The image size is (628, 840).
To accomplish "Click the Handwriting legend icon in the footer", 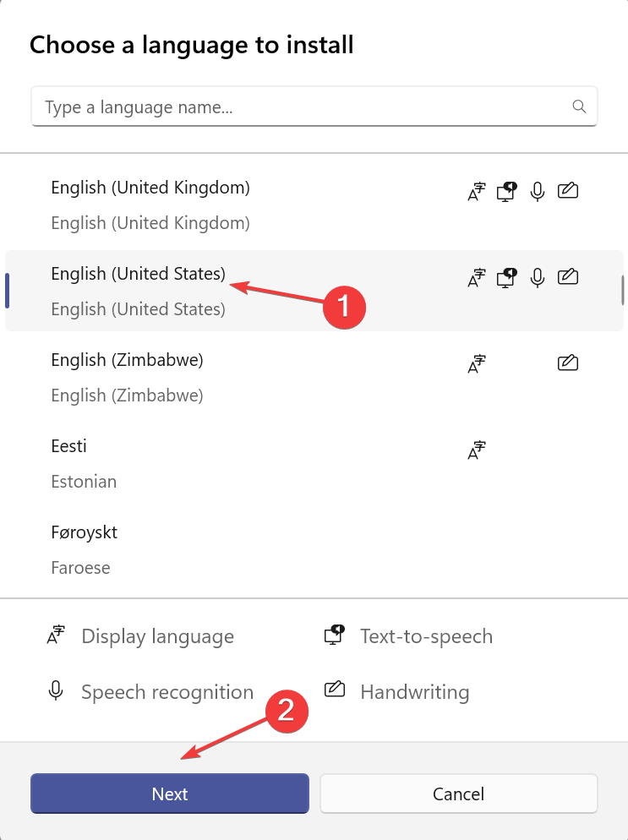I will (x=334, y=691).
